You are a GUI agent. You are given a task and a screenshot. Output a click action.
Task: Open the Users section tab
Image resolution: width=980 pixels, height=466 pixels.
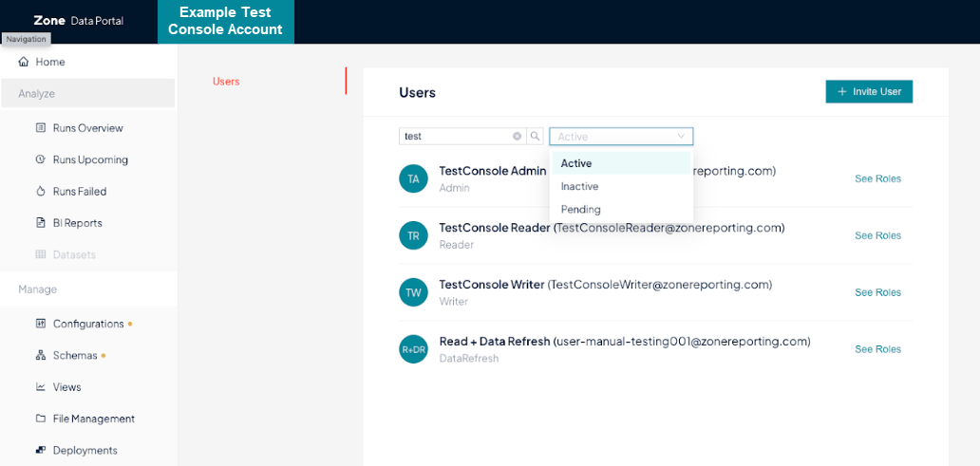[x=226, y=82]
